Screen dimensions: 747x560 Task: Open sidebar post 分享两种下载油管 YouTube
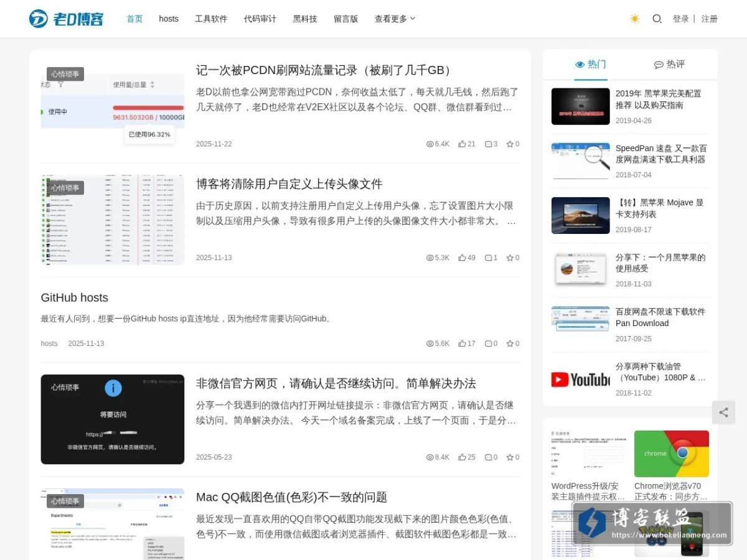click(x=661, y=371)
